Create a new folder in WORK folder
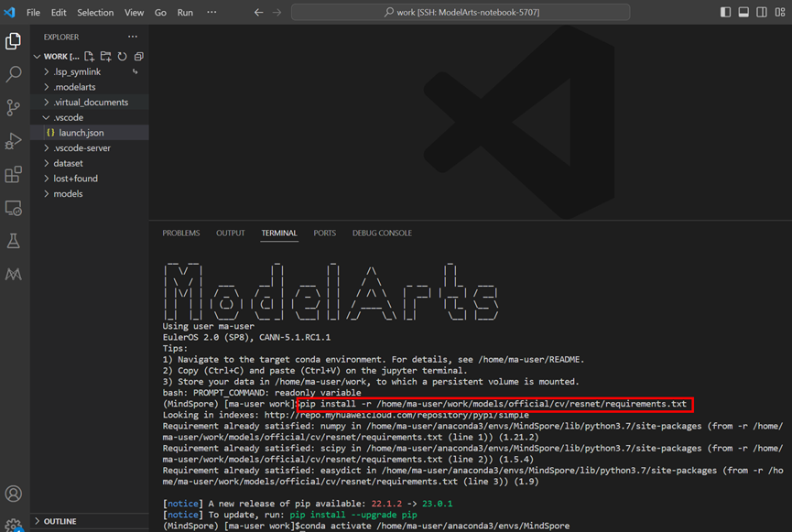Screen dimensions: 792x532 105,56
